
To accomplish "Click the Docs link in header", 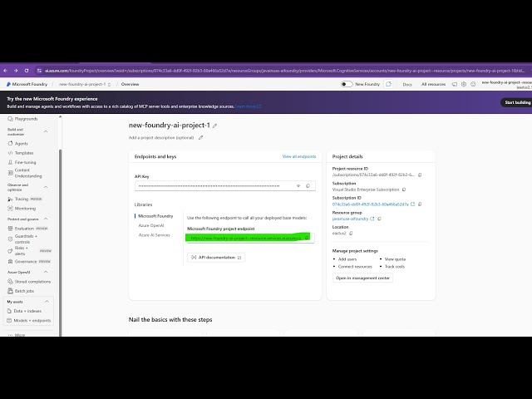I will pos(407,85).
